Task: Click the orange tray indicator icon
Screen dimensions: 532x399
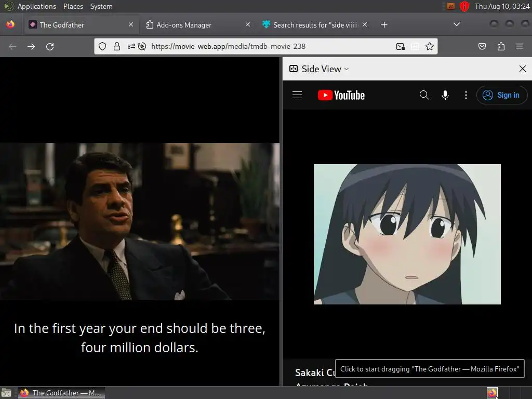Action: tap(450, 6)
